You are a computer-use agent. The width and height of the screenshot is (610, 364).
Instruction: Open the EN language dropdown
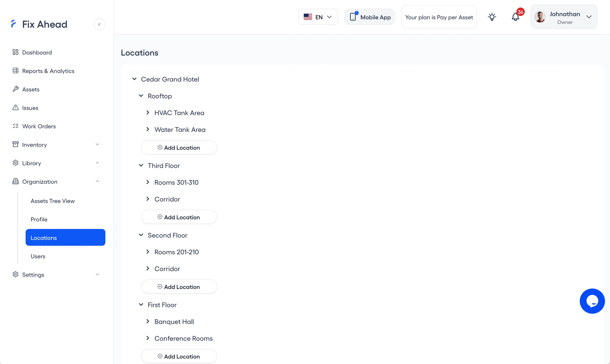[x=318, y=17]
